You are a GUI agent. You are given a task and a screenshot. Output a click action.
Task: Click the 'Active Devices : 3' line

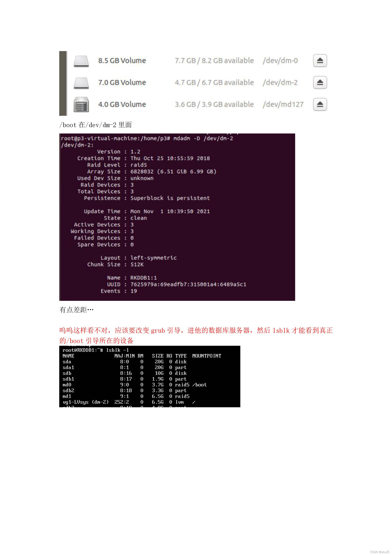pos(104,225)
